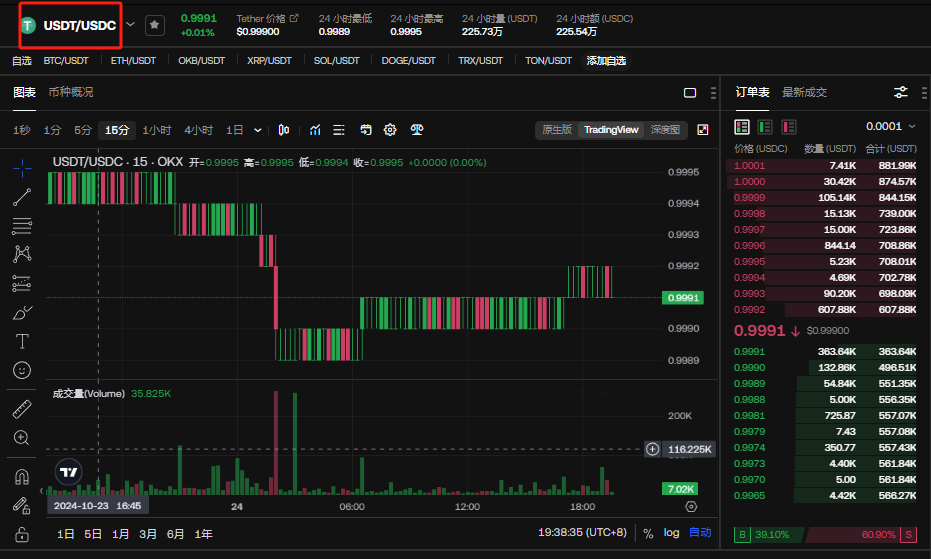Open the emoji sticker tool
The width and height of the screenshot is (931, 559).
click(x=22, y=371)
